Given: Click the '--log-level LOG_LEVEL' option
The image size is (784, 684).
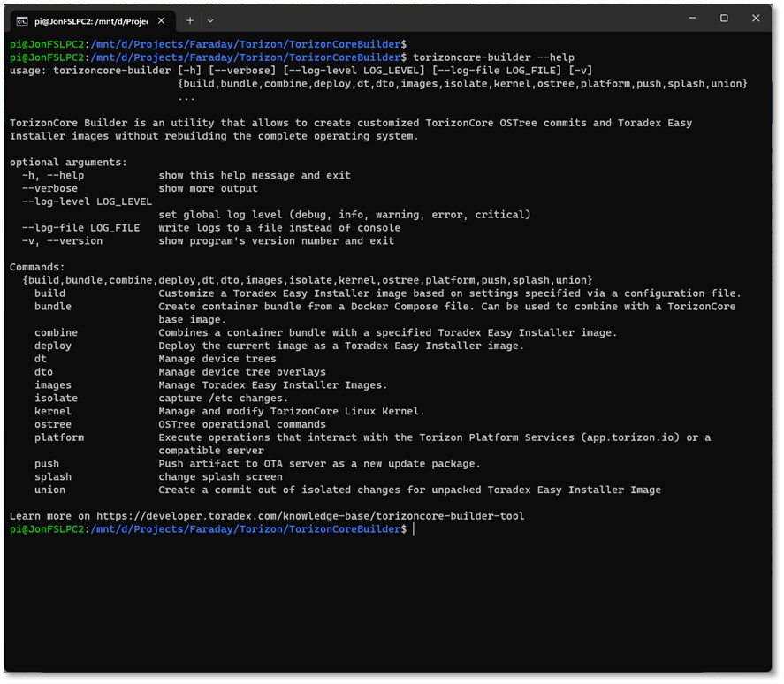Looking at the screenshot, I should pos(87,201).
